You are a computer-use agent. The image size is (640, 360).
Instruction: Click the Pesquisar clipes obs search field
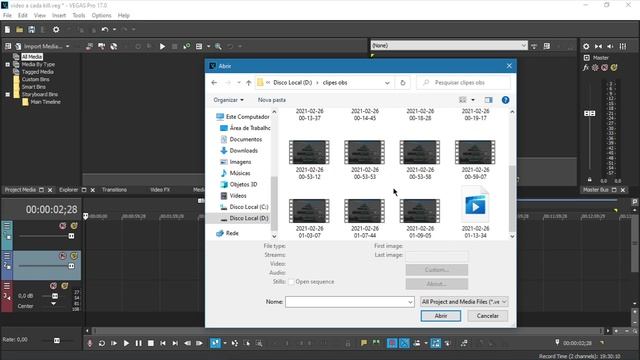pos(464,83)
